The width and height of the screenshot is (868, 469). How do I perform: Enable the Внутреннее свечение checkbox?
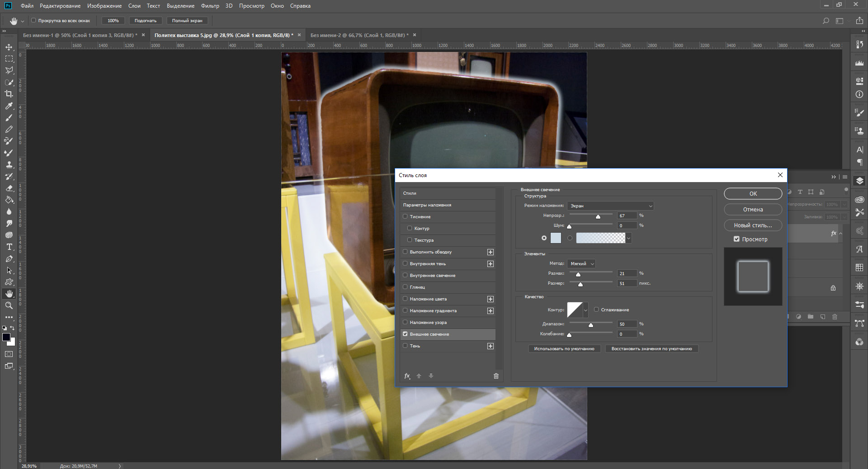[405, 275]
